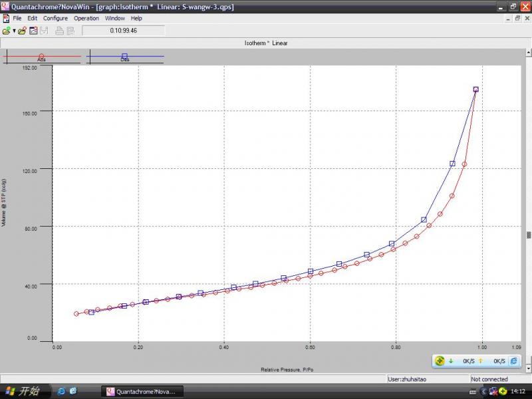Click the printer icon in toolbar
The image size is (532, 399).
click(59, 31)
